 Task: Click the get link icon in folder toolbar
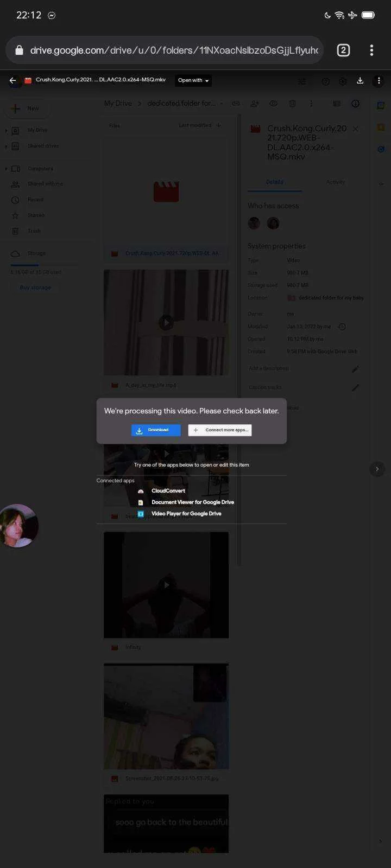236,103
